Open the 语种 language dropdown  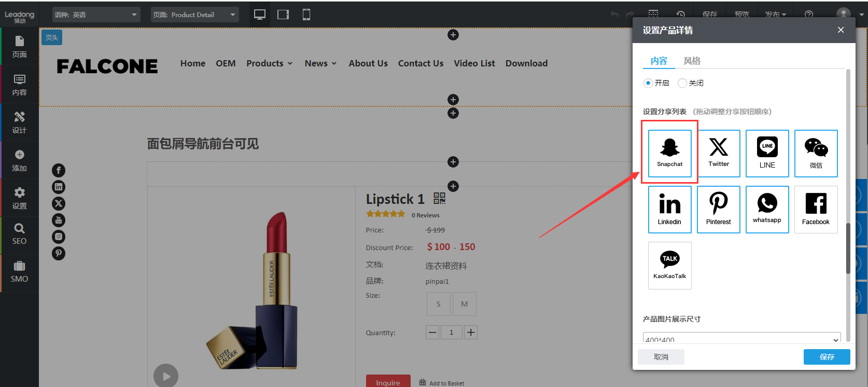coord(96,15)
